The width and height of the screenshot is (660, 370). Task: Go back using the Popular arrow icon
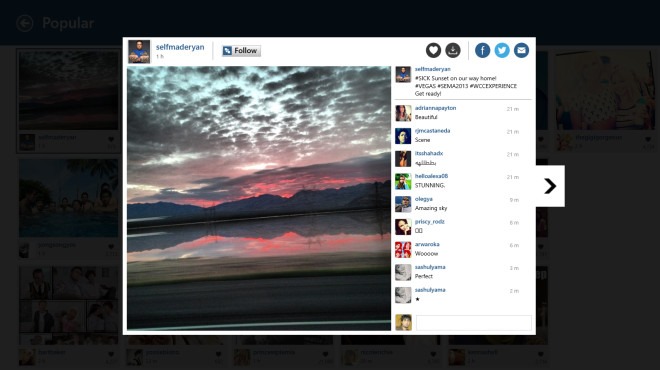coord(25,23)
